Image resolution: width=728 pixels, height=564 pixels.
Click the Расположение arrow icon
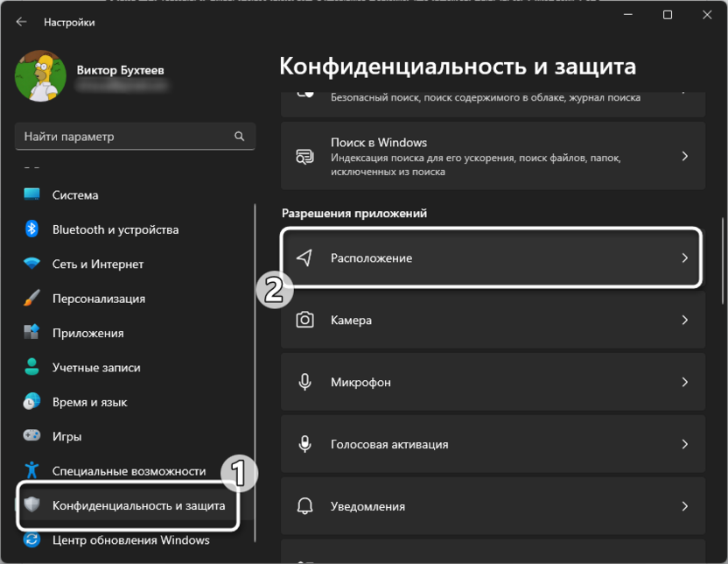304,258
